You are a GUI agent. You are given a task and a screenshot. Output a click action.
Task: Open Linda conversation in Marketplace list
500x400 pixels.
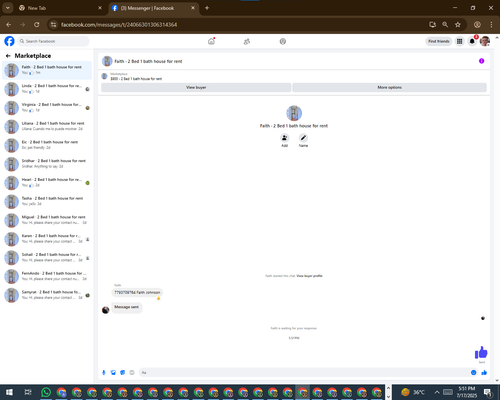pyautogui.click(x=47, y=89)
